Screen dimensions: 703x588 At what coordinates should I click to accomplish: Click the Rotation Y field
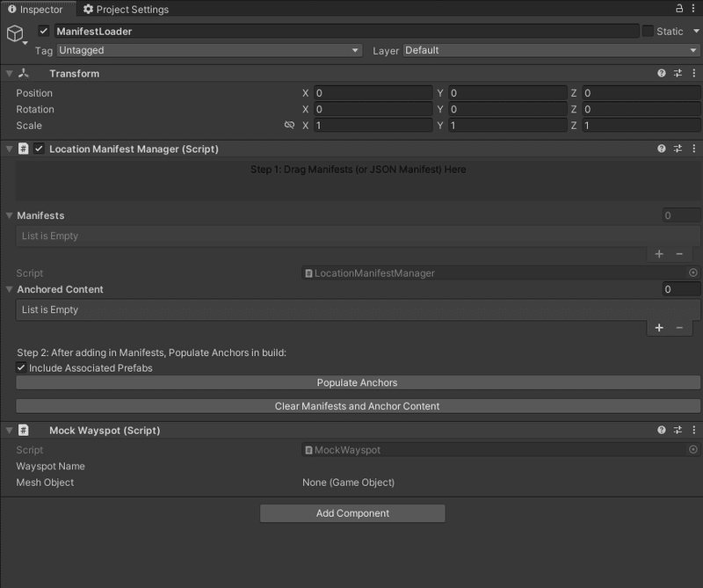click(508, 109)
